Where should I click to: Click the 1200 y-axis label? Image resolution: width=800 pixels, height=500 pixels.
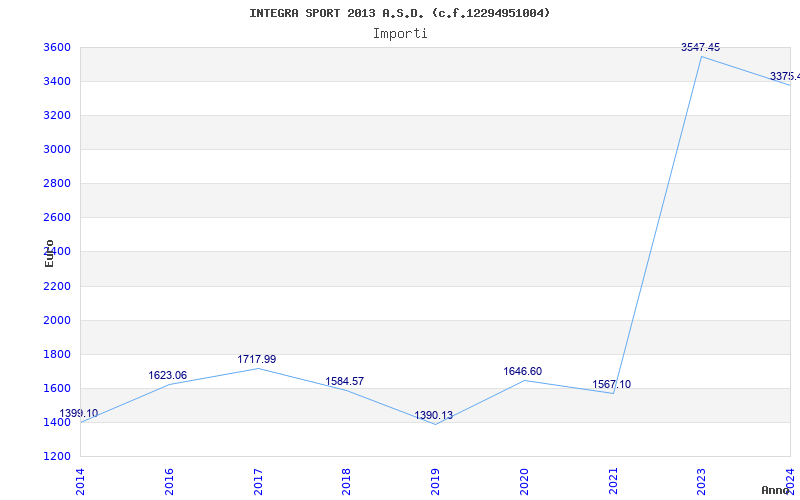coord(57,456)
